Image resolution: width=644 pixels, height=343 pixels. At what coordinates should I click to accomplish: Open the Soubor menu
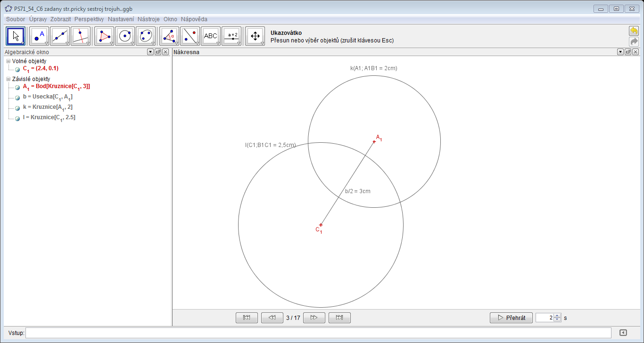16,19
